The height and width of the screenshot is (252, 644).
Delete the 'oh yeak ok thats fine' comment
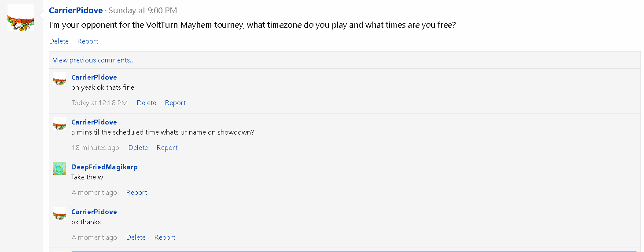point(146,103)
